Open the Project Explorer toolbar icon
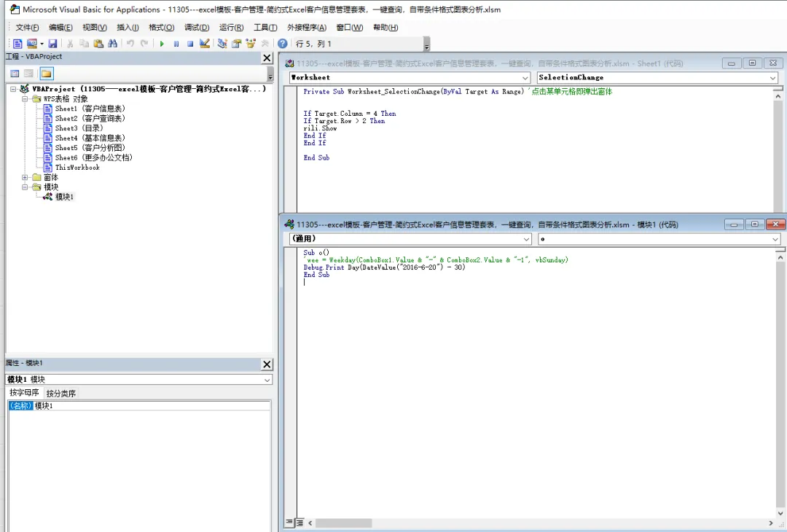 222,44
